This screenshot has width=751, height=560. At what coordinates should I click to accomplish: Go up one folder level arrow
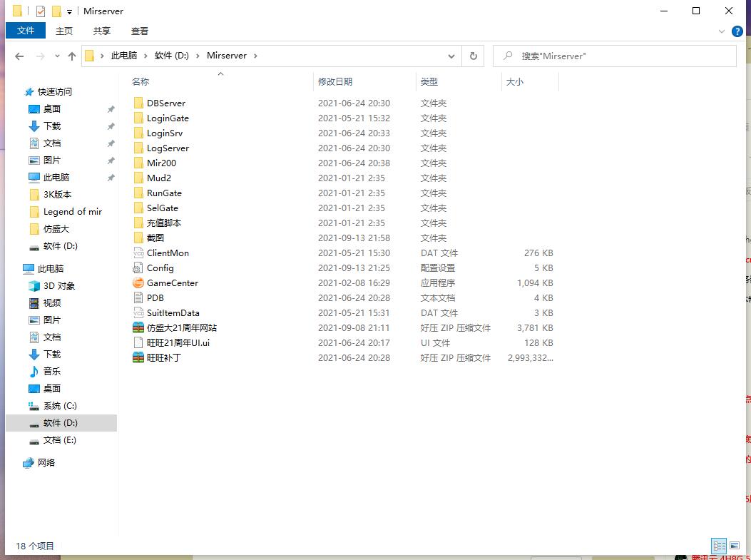pos(72,56)
